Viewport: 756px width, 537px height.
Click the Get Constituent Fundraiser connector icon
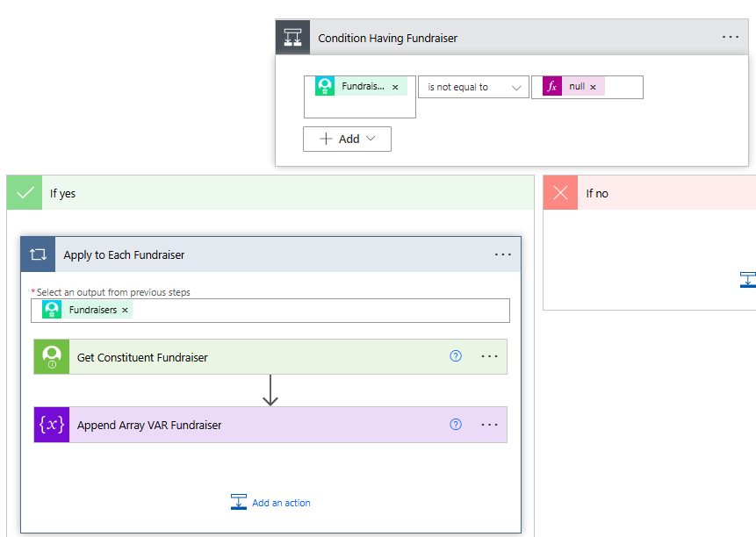point(52,357)
